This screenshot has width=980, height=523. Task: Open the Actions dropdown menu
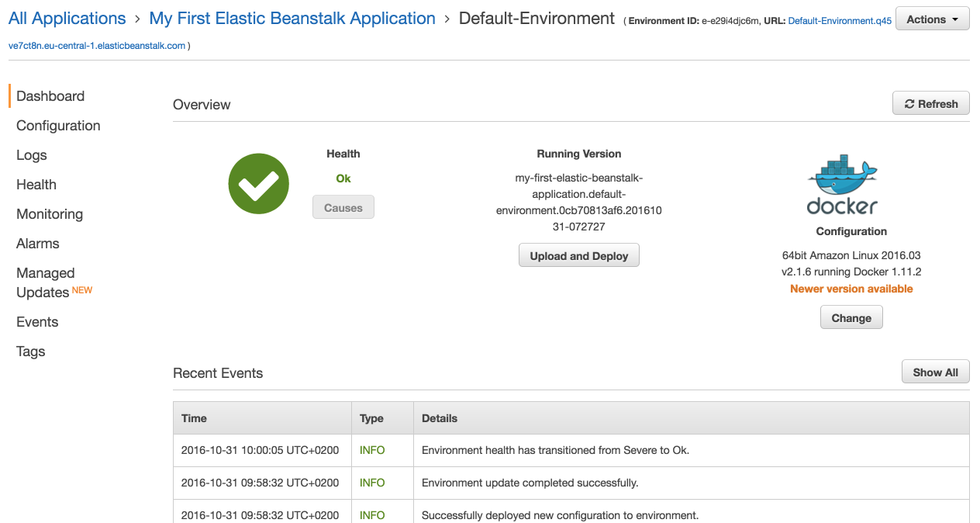(932, 19)
